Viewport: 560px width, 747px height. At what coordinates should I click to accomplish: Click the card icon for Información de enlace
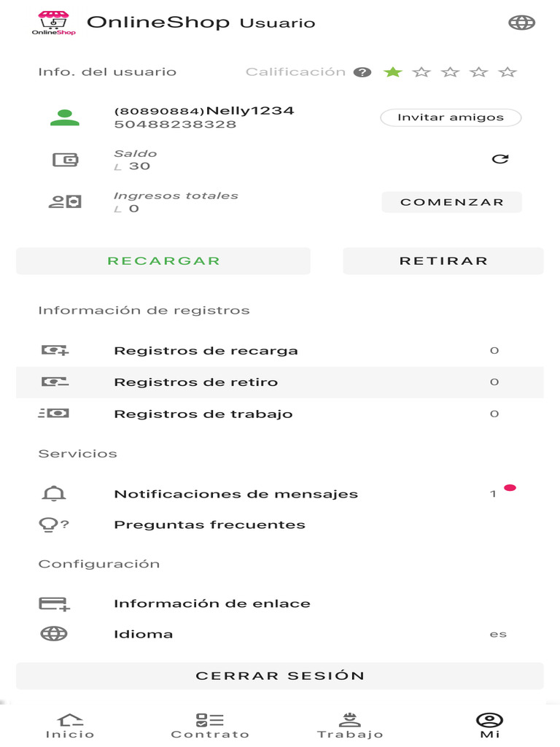(54, 604)
